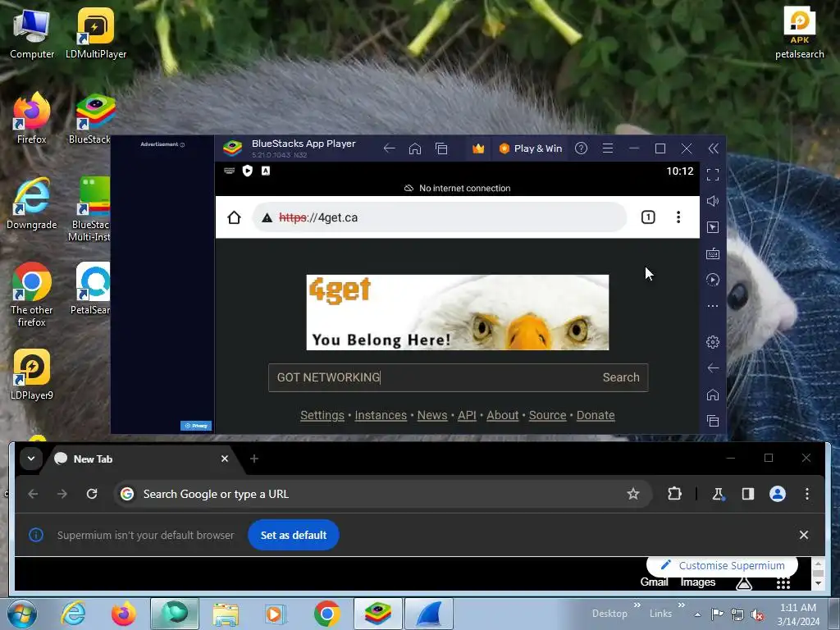Open the 4get Donate link
Image resolution: width=840 pixels, height=630 pixels.
pyautogui.click(x=596, y=415)
